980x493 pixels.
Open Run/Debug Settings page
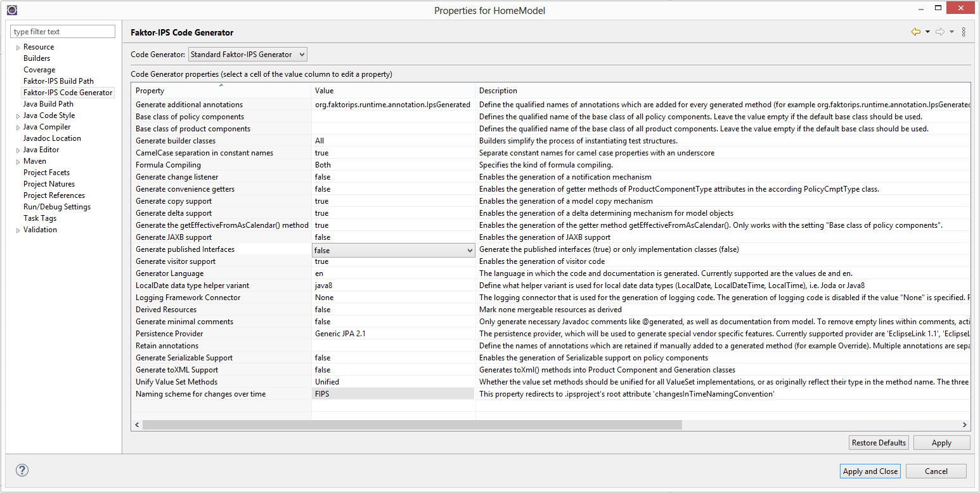point(57,207)
